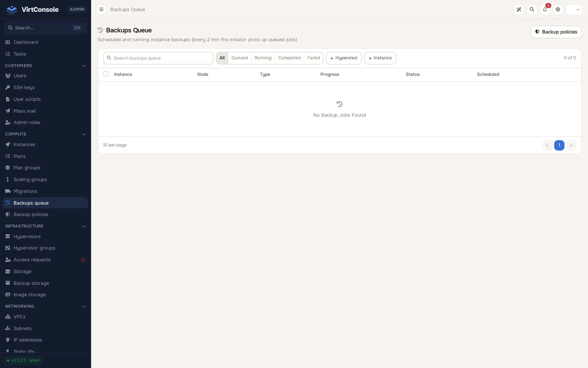Open the global search magnifier icon
This screenshot has width=588, height=368.
pyautogui.click(x=532, y=10)
